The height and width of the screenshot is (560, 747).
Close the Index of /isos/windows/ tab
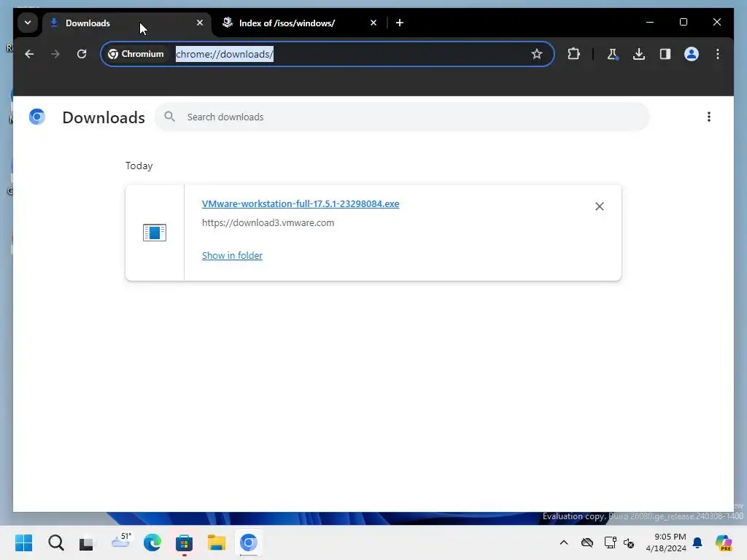(373, 23)
